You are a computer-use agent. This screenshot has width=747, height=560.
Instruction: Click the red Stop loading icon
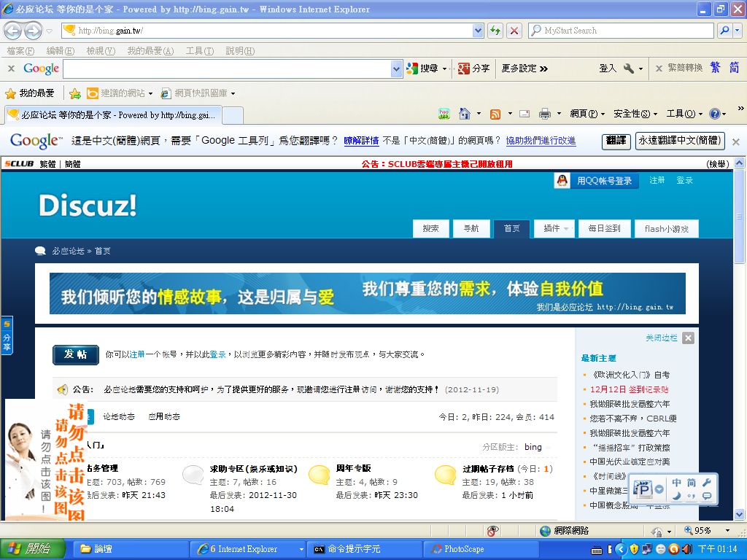click(x=514, y=31)
